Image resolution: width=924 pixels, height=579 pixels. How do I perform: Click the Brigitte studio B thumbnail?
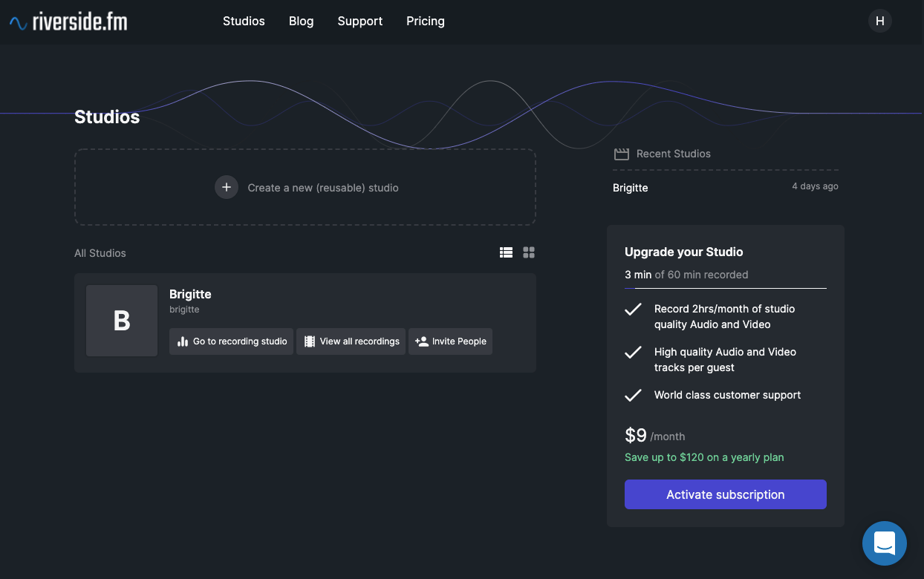122,321
